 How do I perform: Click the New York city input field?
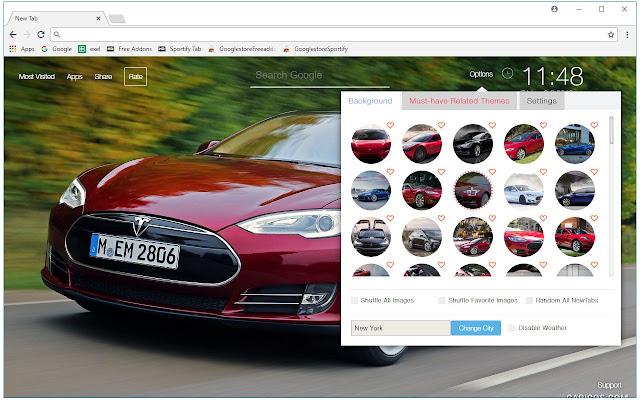(x=401, y=328)
